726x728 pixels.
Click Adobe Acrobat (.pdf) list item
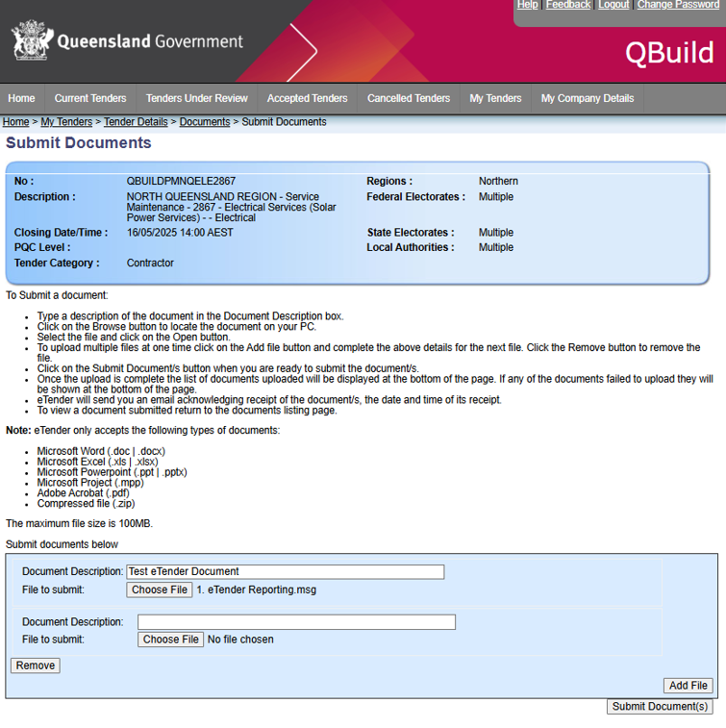(83, 493)
